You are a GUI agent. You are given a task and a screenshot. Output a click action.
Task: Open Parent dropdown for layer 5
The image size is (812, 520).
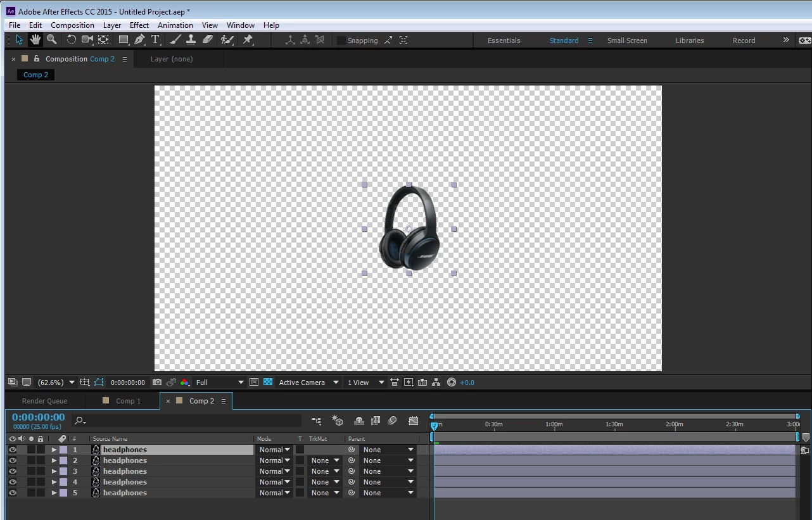click(388, 493)
